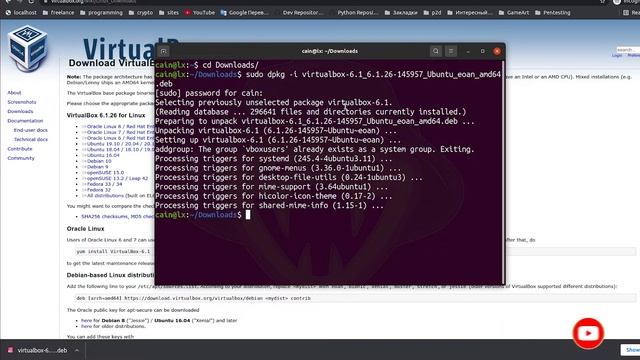Click the Ubuntu 16.04 download link

tap(103, 156)
